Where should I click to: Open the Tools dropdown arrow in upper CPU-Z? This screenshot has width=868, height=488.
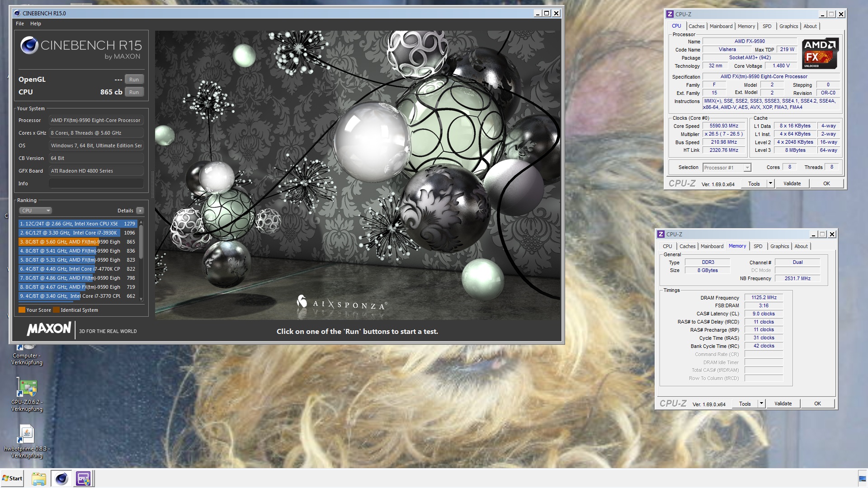[x=770, y=183]
